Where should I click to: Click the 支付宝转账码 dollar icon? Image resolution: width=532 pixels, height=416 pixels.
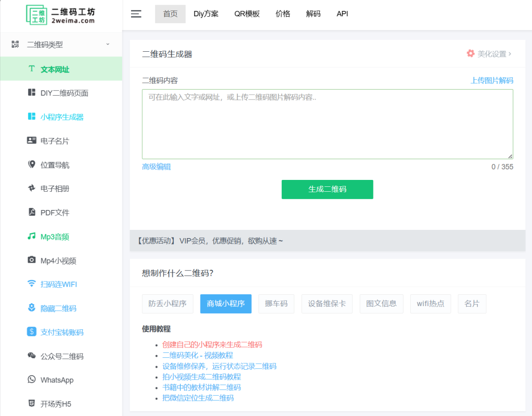click(x=32, y=332)
